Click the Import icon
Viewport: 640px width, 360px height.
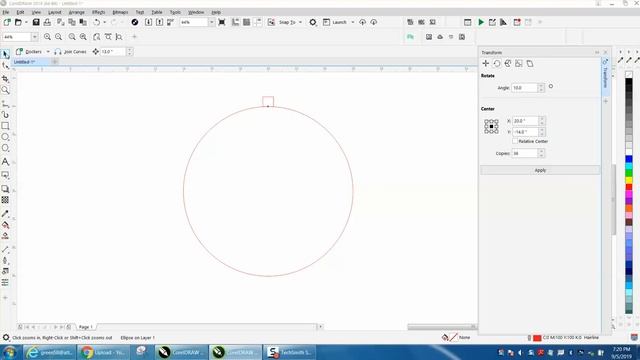(x=149, y=22)
